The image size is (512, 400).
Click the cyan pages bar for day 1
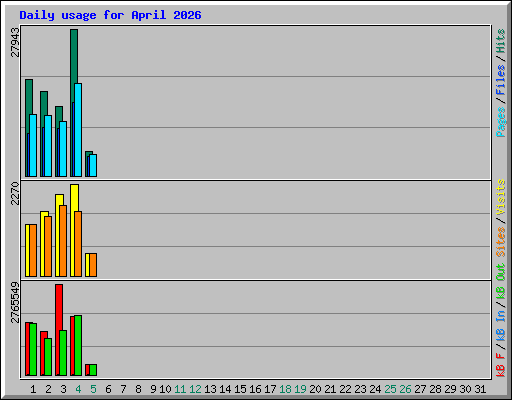[33, 145]
